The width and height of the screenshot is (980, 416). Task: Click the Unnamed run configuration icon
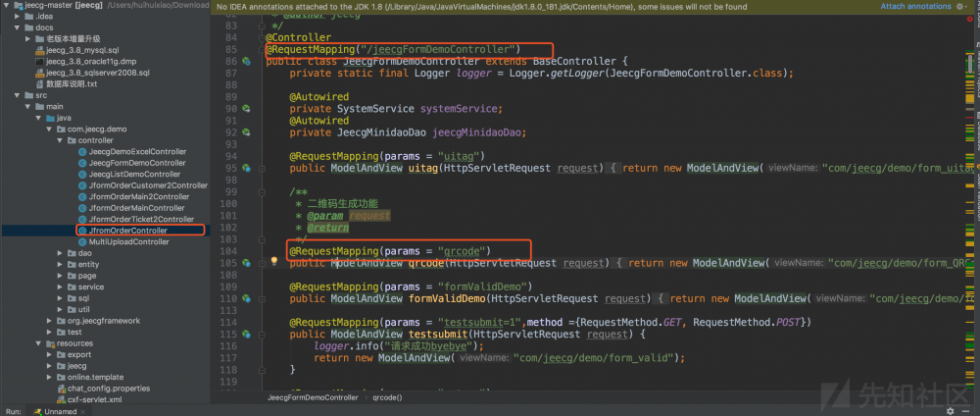click(x=37, y=412)
